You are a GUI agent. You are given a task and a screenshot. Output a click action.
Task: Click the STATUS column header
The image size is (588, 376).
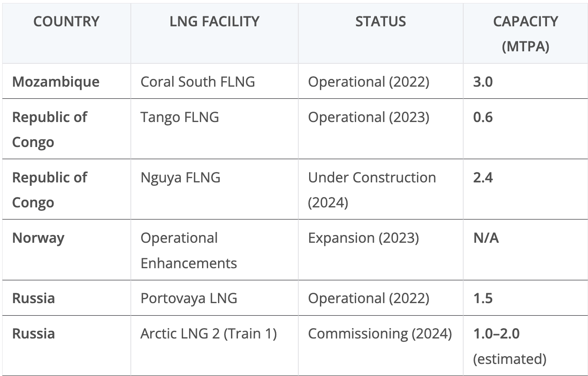pyautogui.click(x=381, y=34)
